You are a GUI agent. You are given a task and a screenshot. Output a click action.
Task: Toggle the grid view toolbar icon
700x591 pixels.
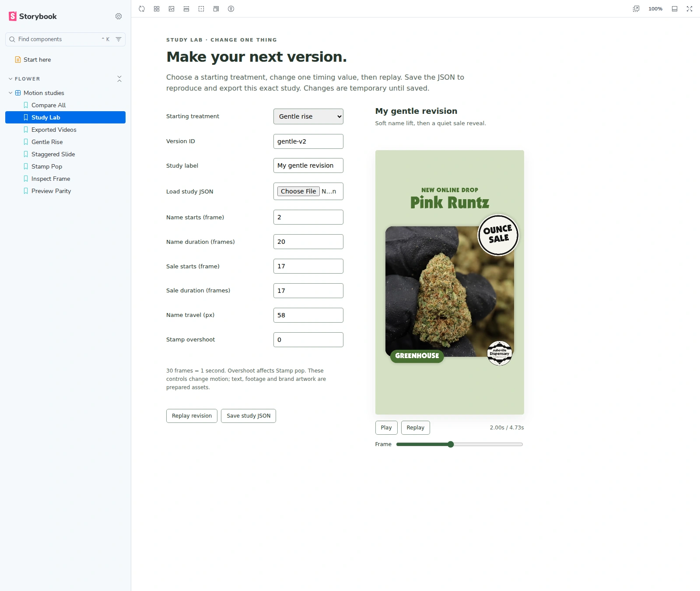click(157, 9)
